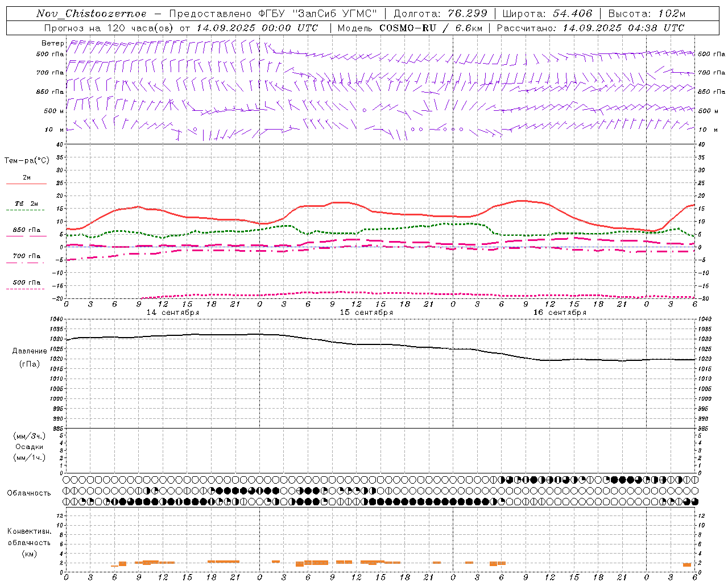
Task: Click 12 on the left convective cloud axis
Action: tap(60, 516)
